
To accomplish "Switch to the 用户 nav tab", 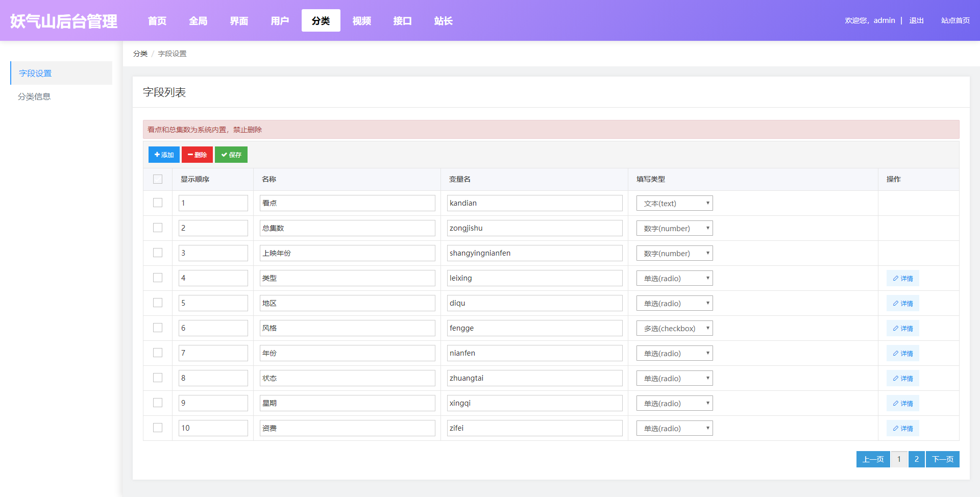I will click(x=280, y=20).
